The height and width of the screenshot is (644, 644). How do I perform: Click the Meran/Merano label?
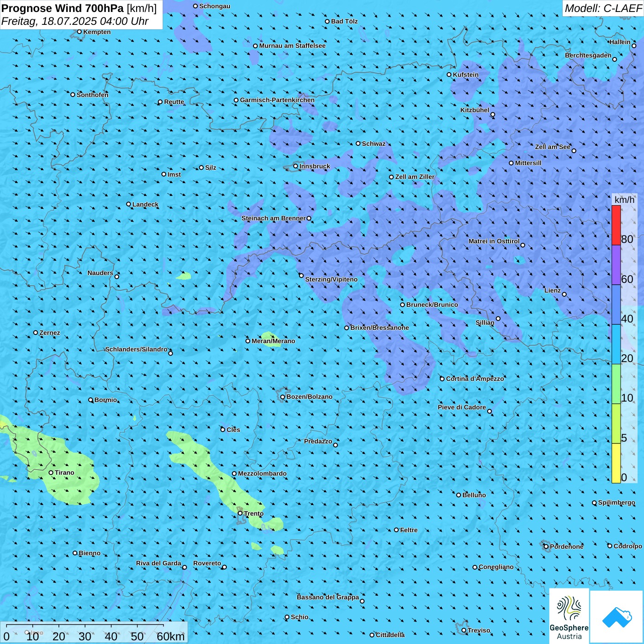pyautogui.click(x=273, y=341)
